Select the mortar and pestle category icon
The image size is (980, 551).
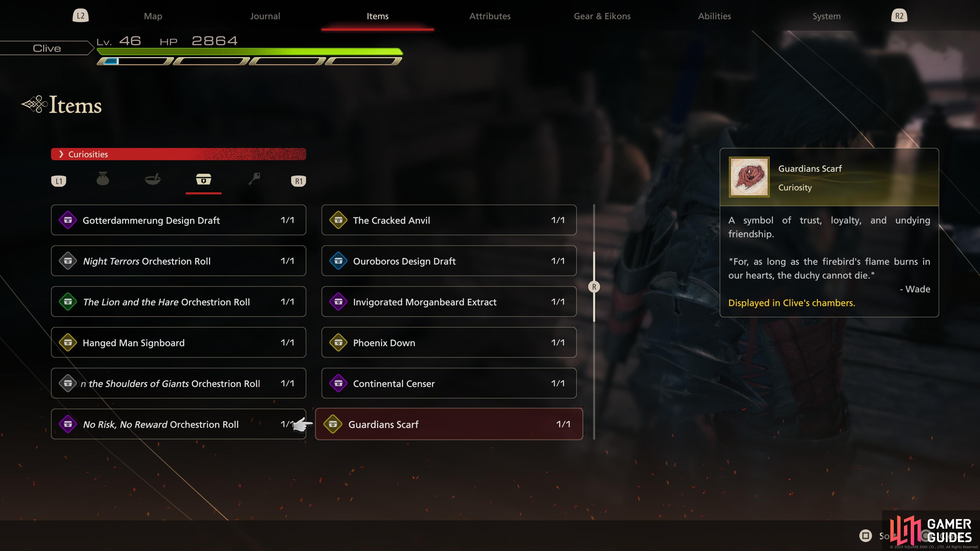click(x=153, y=179)
